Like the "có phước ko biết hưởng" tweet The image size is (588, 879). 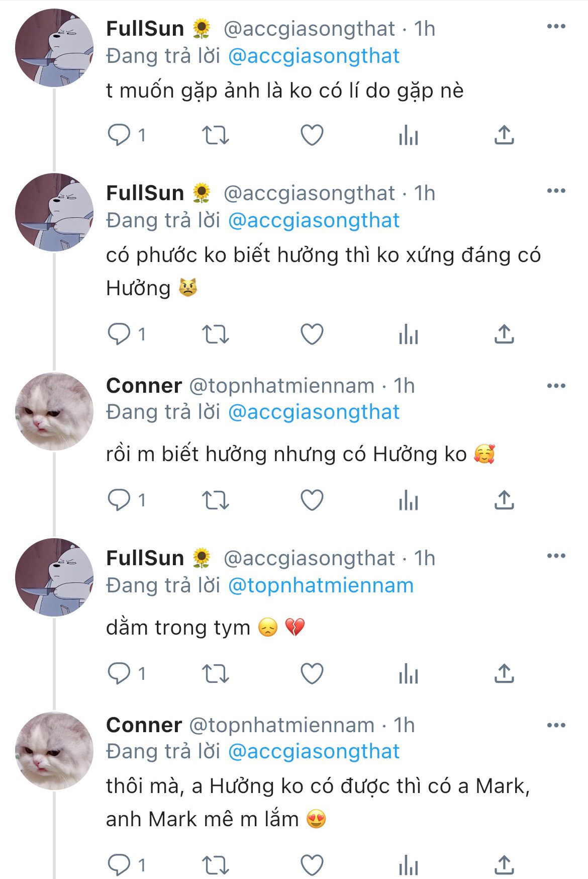312,334
